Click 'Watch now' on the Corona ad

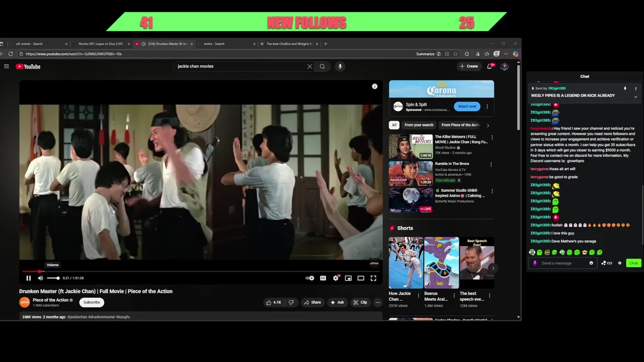[x=467, y=106]
